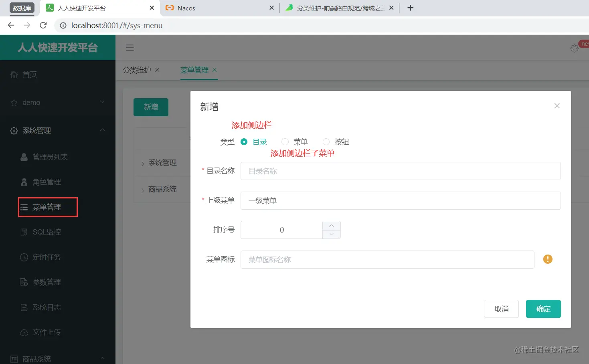Click the 取消 button
Image resolution: width=589 pixels, height=364 pixels.
tap(501, 309)
